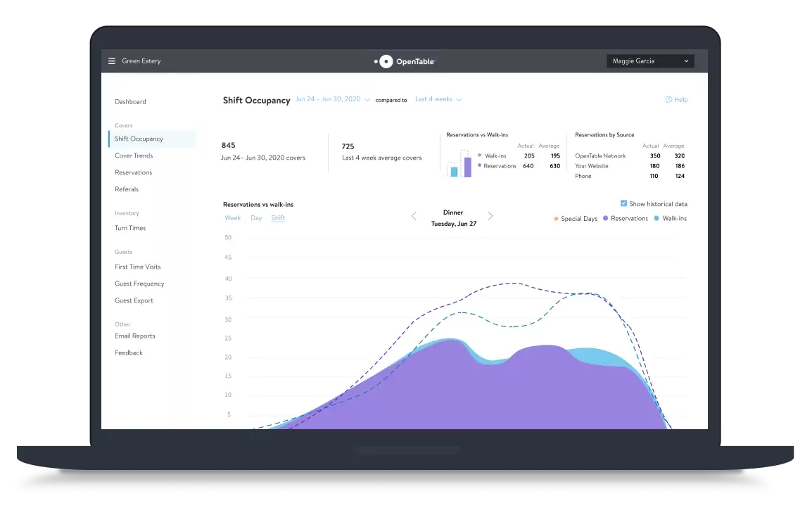
Task: Open Cover Trends in sidebar
Action: tap(134, 155)
